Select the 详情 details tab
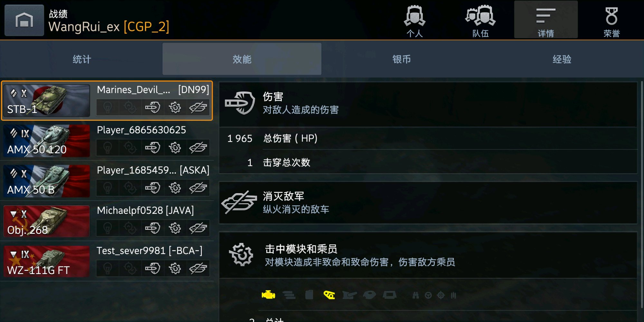Viewport: 644px width, 322px height. [546, 20]
